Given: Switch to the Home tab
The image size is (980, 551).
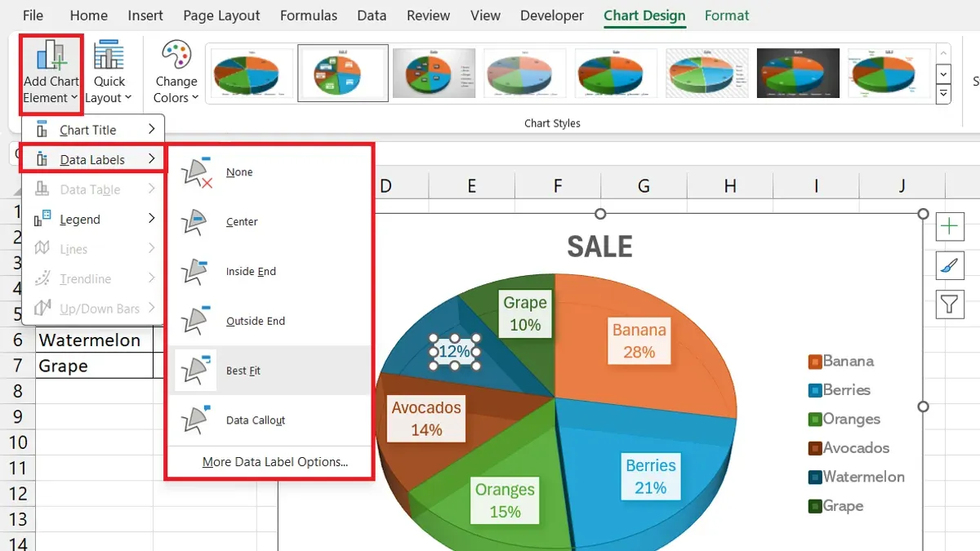Looking at the screenshot, I should point(88,16).
